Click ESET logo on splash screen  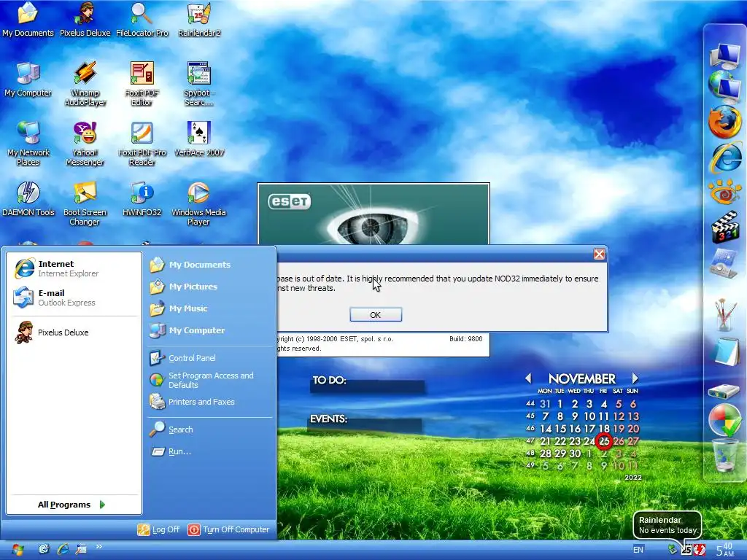(x=290, y=201)
